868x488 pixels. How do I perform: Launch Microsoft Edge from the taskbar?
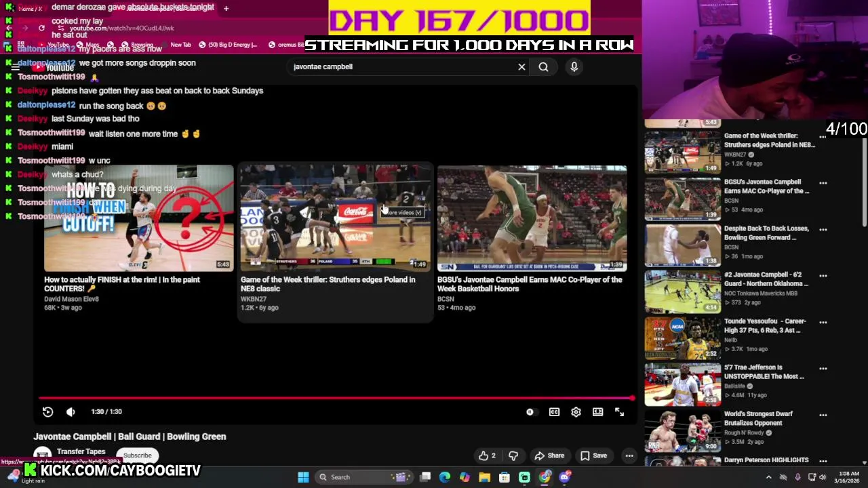tap(445, 477)
